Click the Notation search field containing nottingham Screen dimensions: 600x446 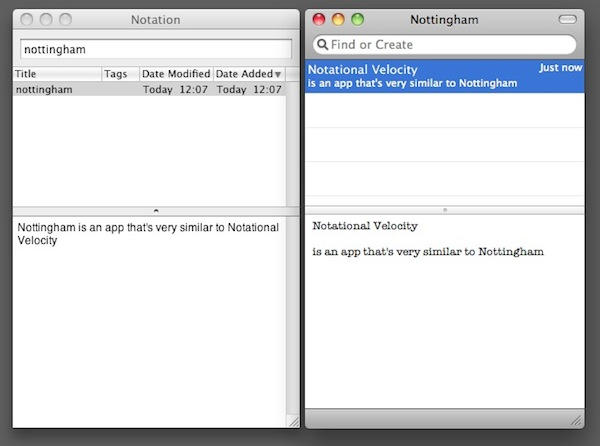(155, 48)
